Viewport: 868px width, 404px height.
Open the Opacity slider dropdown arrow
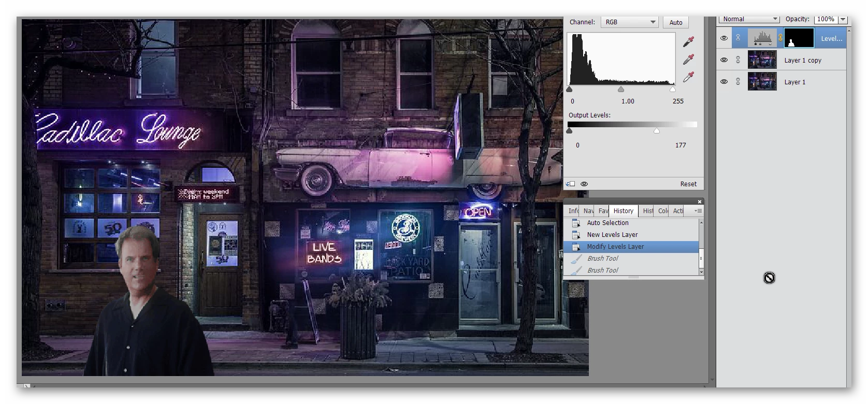[x=843, y=19]
